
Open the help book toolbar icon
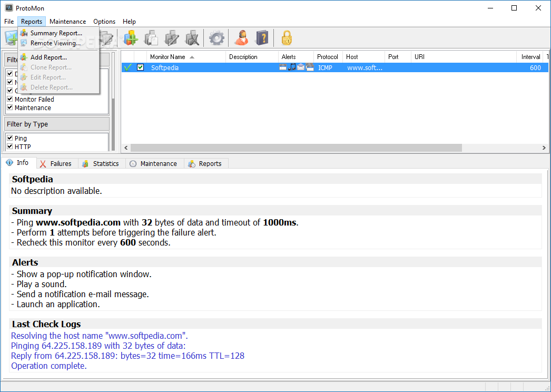(x=262, y=37)
